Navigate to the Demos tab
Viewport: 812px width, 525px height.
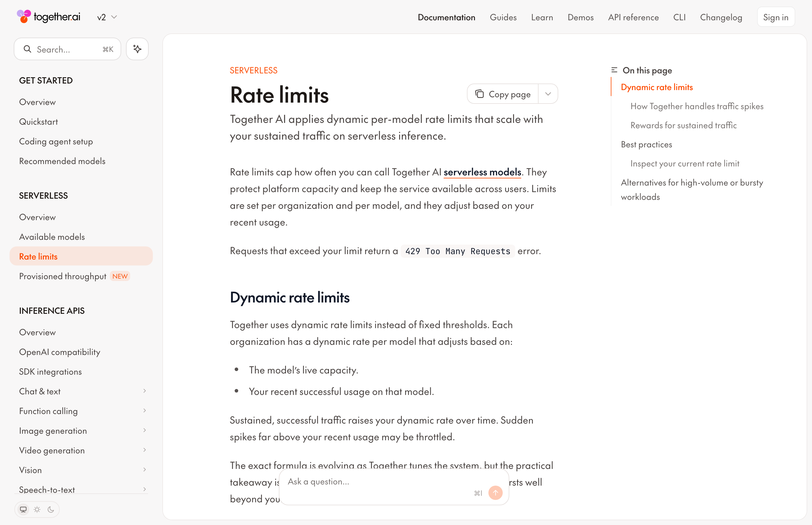coord(580,17)
